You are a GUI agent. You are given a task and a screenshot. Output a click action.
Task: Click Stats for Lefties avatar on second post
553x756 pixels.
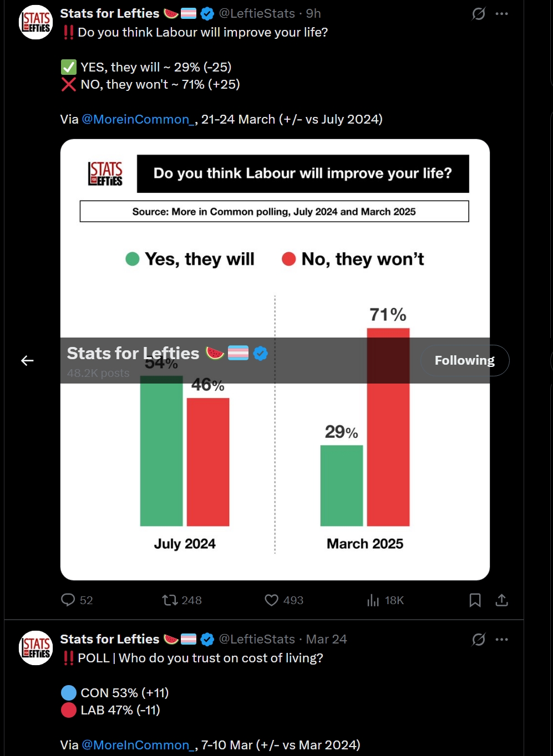click(36, 648)
